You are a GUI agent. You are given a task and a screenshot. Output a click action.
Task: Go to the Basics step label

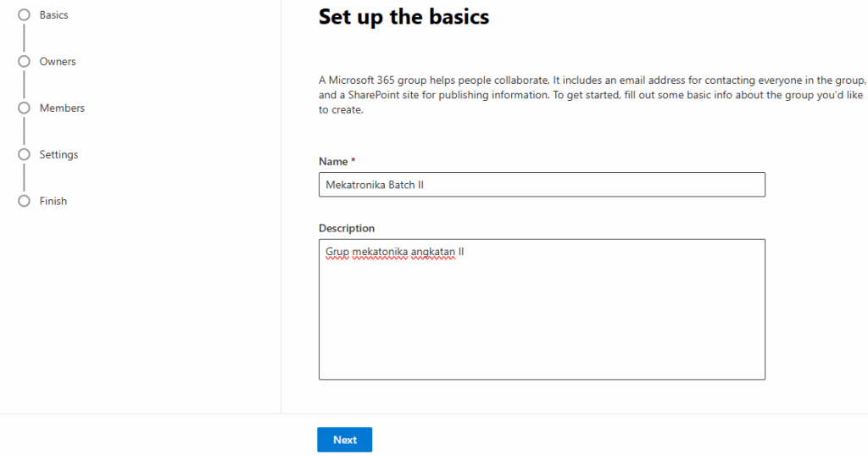click(54, 15)
